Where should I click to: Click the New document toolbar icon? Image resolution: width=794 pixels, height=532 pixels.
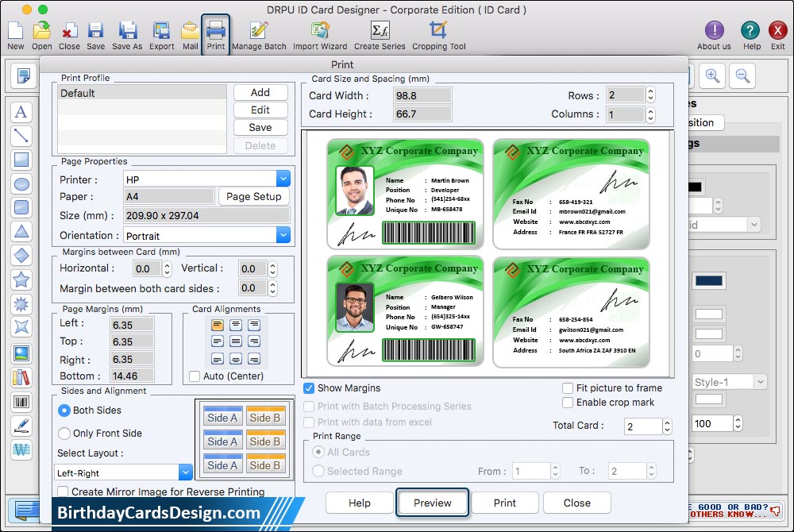16,35
